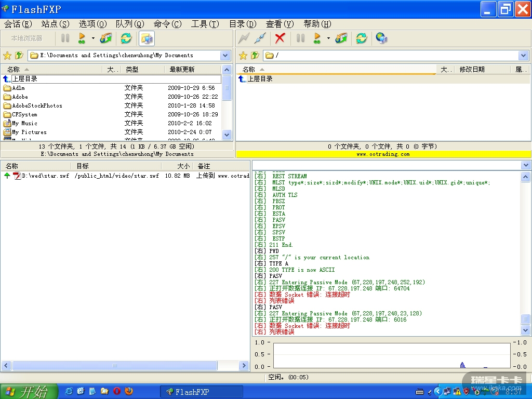
Task: Open the 队列(Q) menu
Action: click(x=130, y=24)
